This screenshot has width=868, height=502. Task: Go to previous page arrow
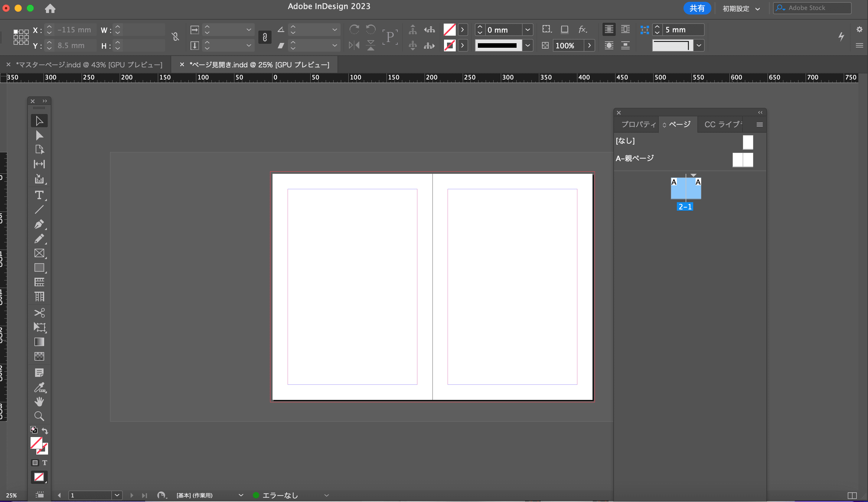(x=59, y=495)
